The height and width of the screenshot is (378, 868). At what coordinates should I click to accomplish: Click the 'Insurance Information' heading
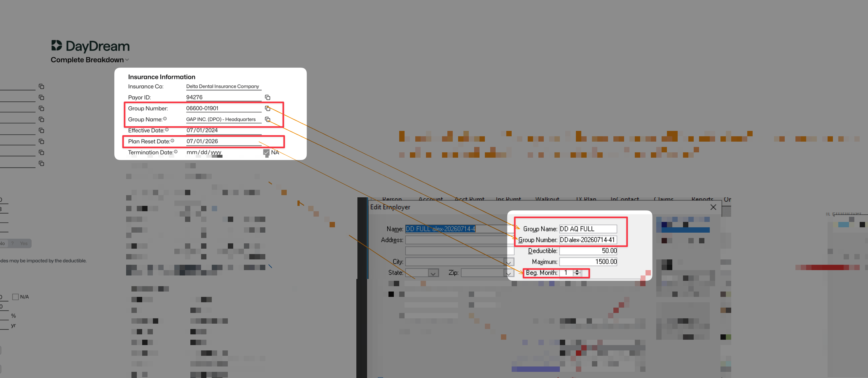[x=161, y=77]
